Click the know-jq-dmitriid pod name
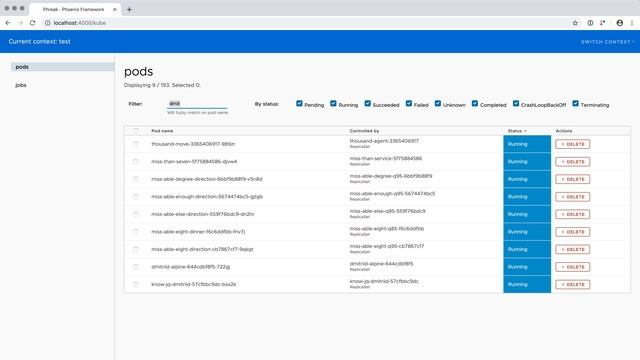Screen dimensions: 640x360 [193, 284]
